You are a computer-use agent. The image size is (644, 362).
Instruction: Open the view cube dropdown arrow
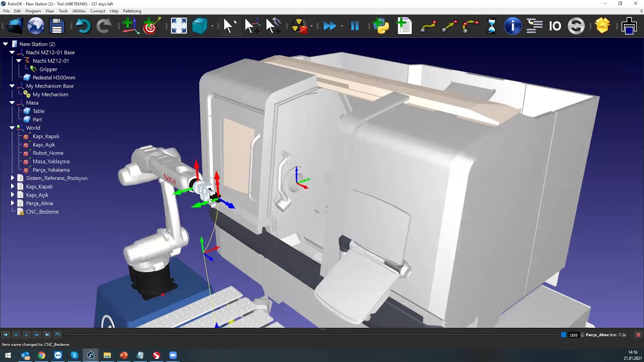click(x=212, y=26)
